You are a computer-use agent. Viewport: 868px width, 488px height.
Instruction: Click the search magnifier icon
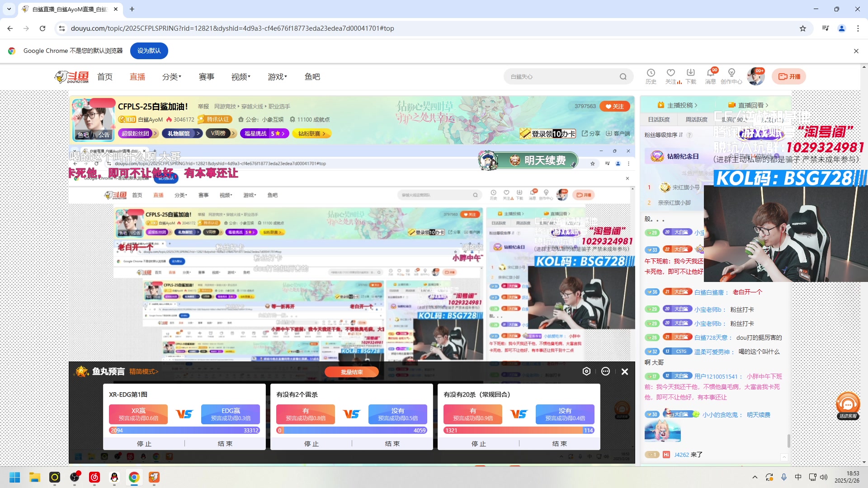pyautogui.click(x=623, y=77)
